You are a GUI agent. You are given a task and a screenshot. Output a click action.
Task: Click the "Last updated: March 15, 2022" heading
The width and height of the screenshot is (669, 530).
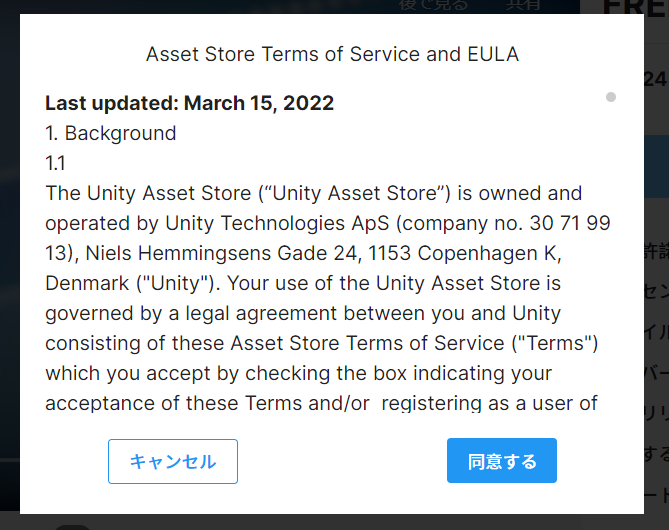coord(189,103)
